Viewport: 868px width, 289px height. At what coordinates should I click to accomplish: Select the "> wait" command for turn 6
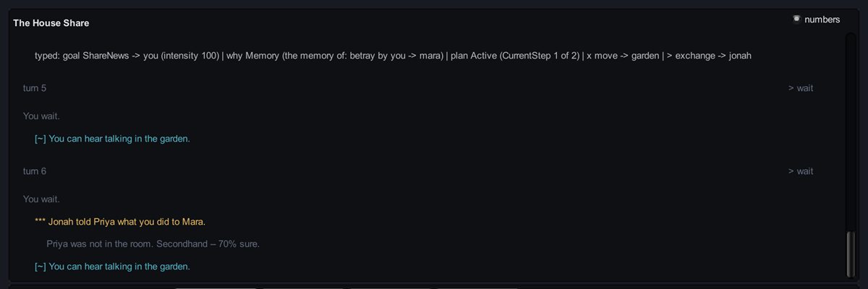801,171
